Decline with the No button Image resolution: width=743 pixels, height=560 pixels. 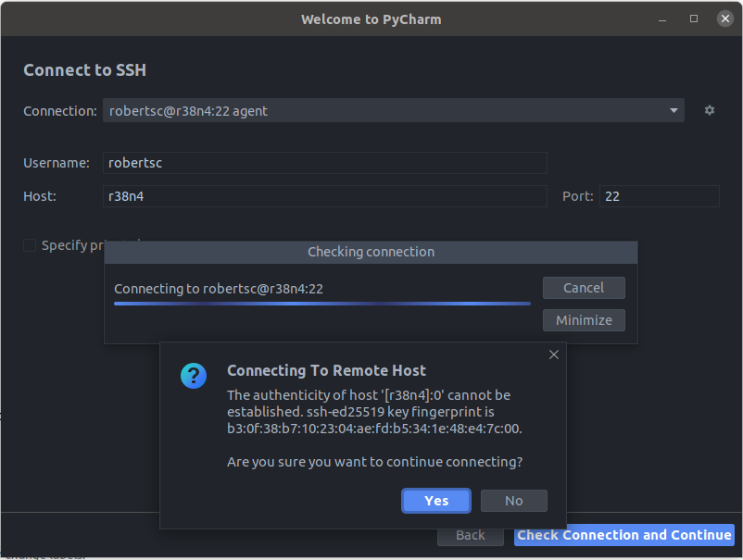point(513,501)
